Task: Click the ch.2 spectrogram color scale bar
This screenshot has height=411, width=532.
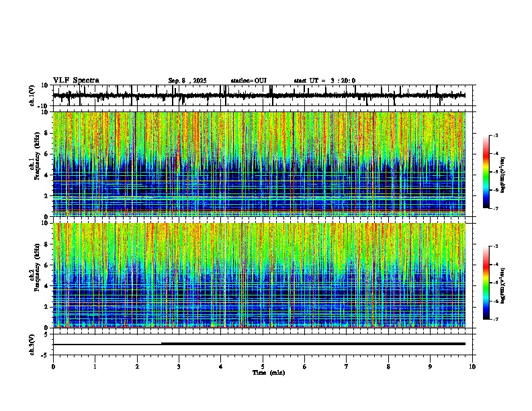Action: pyautogui.click(x=486, y=283)
